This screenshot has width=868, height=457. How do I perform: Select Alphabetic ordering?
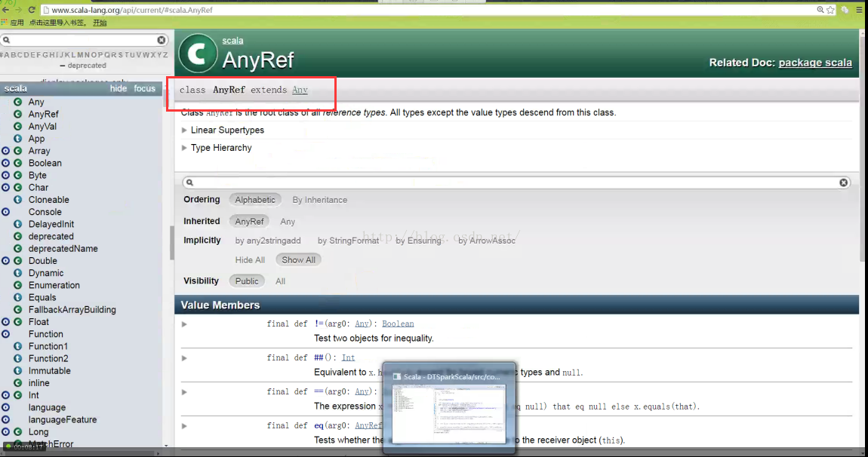254,200
